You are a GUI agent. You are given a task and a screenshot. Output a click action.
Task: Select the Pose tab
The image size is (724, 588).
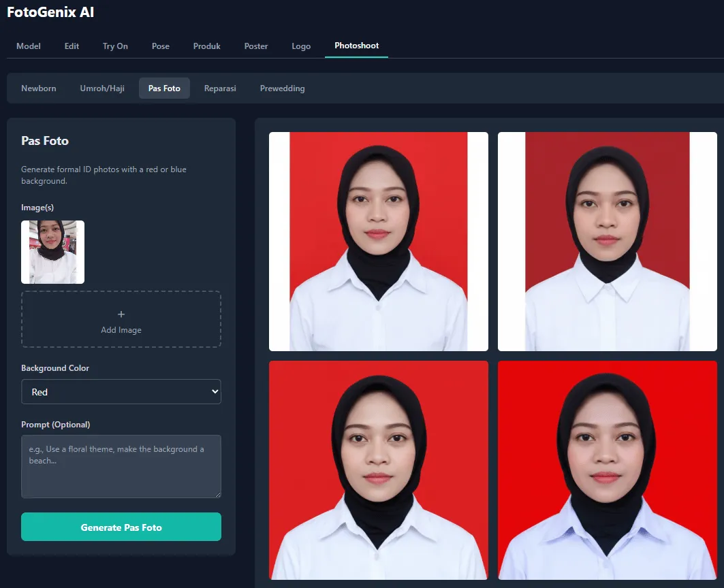click(161, 46)
